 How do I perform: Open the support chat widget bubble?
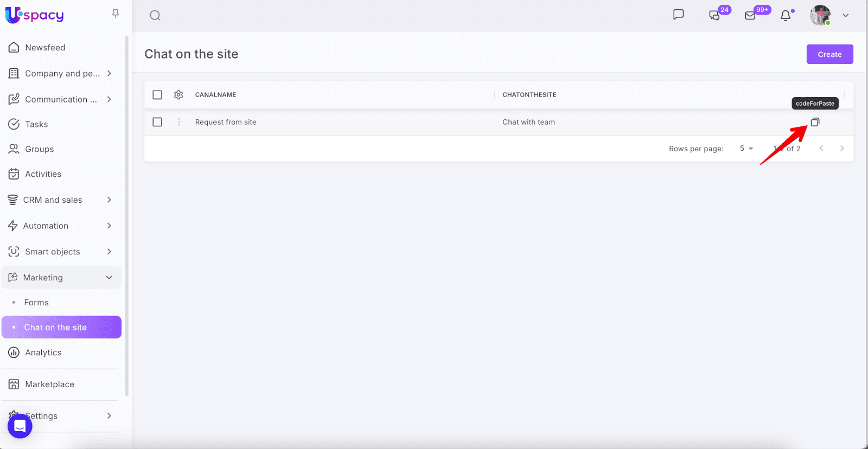click(20, 426)
